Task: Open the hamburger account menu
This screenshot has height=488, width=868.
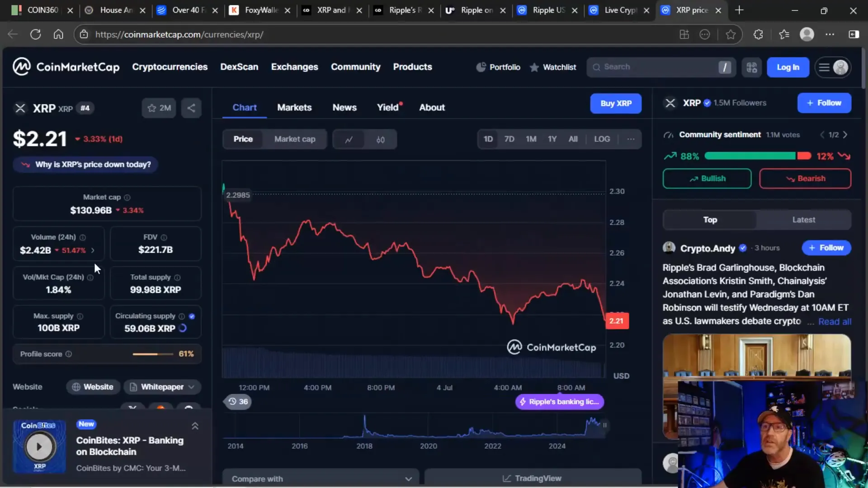Action: click(x=833, y=67)
